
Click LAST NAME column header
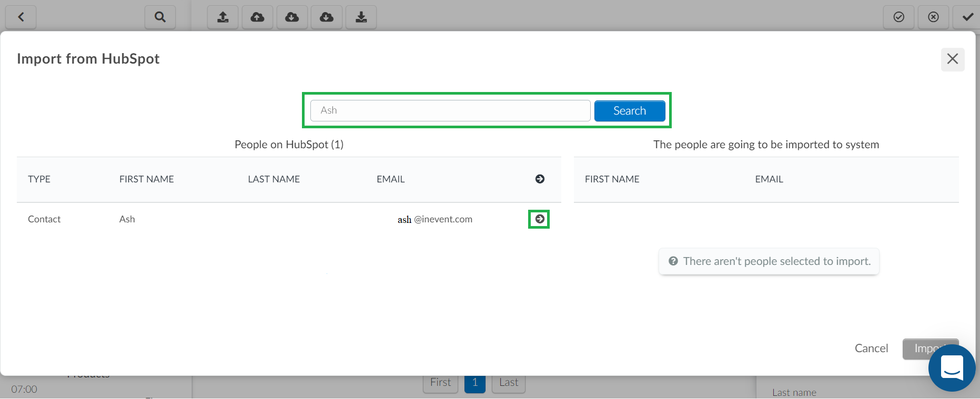pos(274,179)
